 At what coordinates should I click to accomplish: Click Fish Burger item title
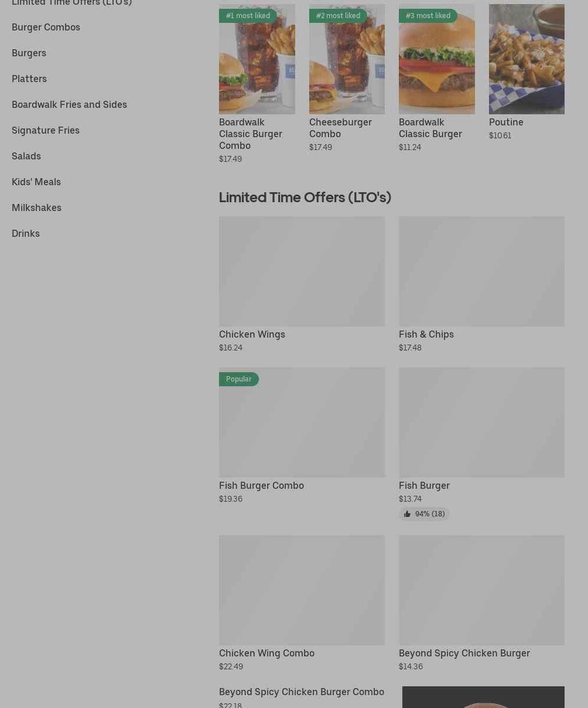coord(424,485)
